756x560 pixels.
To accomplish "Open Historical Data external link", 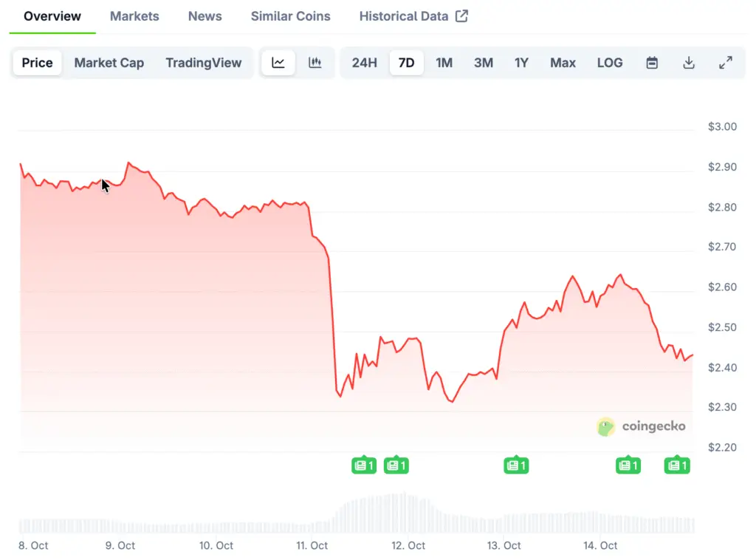I will [x=413, y=16].
